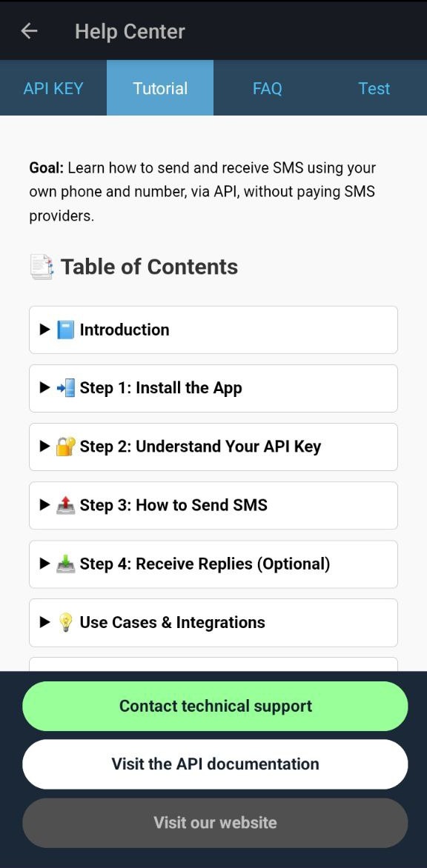Expand Step 2: Understand Your API Key

(213, 447)
